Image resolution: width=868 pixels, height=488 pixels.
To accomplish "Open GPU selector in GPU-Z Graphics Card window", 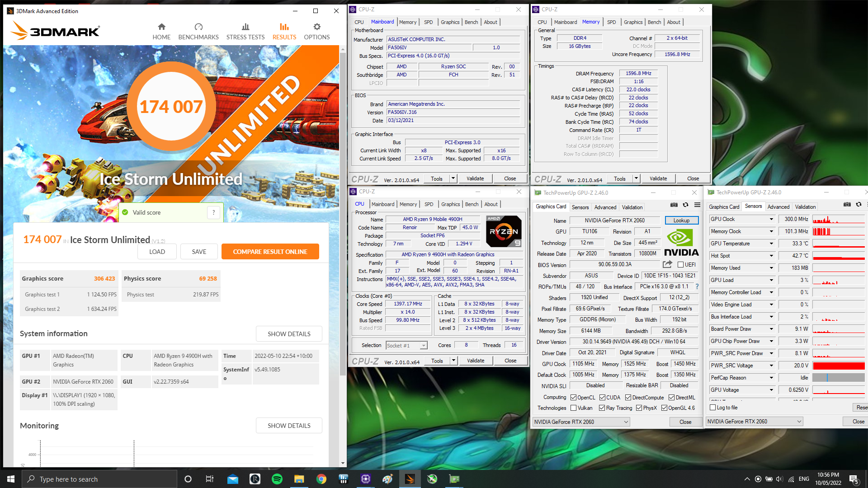I will (581, 422).
